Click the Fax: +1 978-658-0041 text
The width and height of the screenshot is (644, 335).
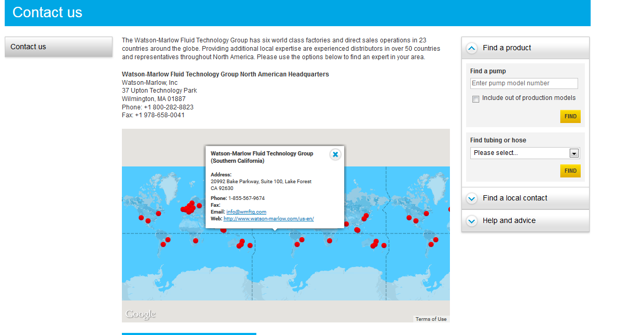click(153, 115)
